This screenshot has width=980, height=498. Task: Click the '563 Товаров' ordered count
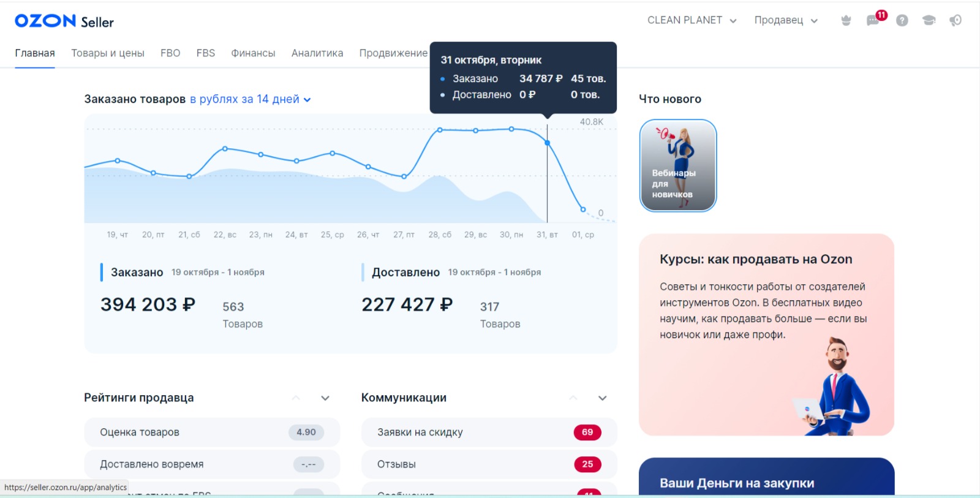pyautogui.click(x=243, y=315)
